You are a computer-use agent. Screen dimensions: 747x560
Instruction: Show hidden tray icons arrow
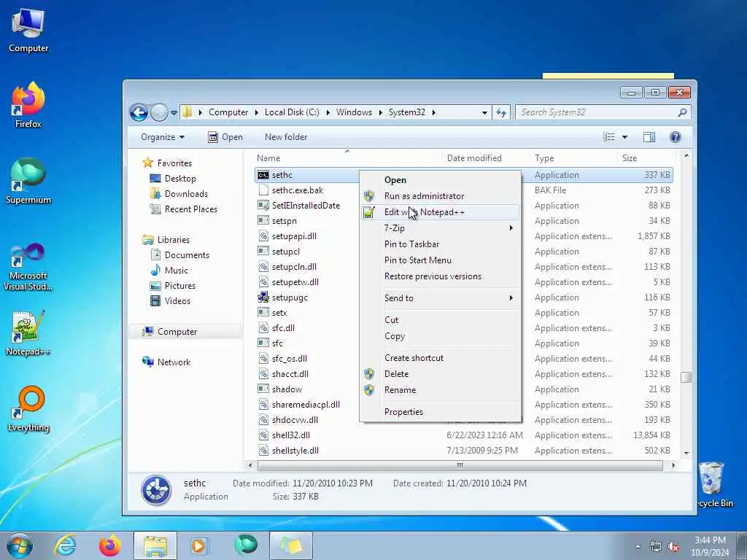(x=638, y=547)
